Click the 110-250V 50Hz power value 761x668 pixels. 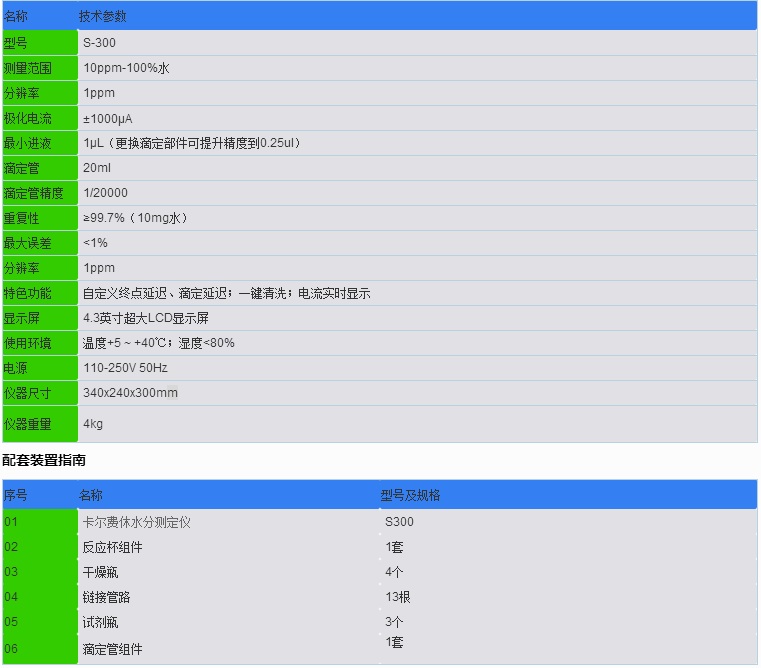(125, 368)
